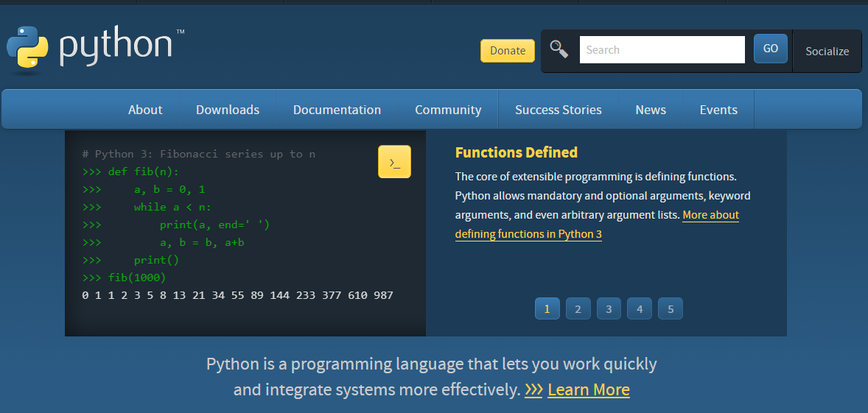868x413 pixels.
Task: Open the About menu
Action: tap(145, 110)
